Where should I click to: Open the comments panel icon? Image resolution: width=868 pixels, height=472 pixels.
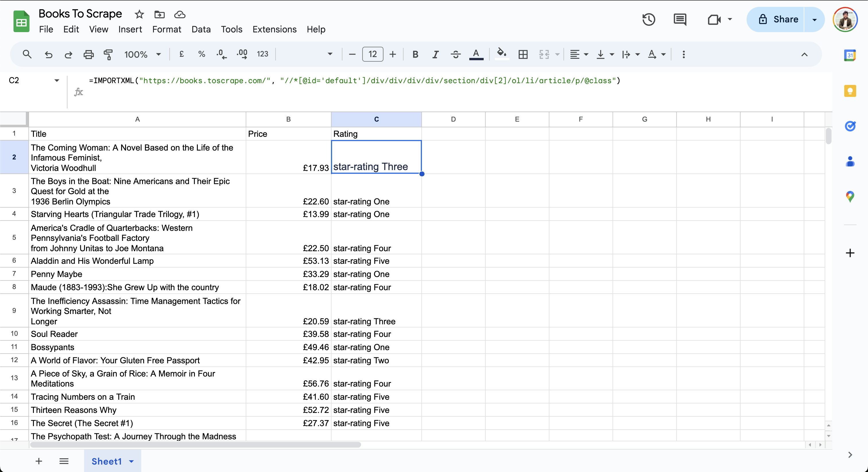pyautogui.click(x=680, y=19)
